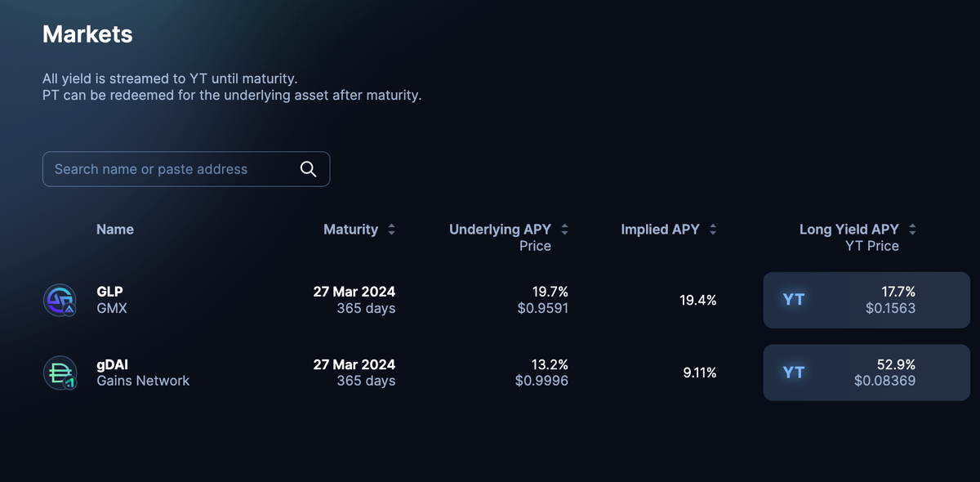The width and height of the screenshot is (980, 482).
Task: Click the Underlying APY column header
Action: click(500, 230)
